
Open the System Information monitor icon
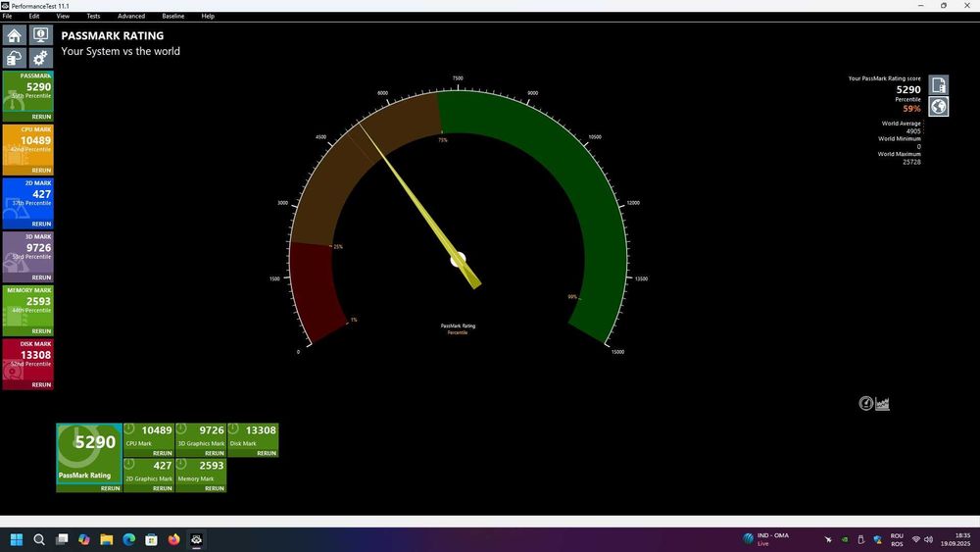40,35
